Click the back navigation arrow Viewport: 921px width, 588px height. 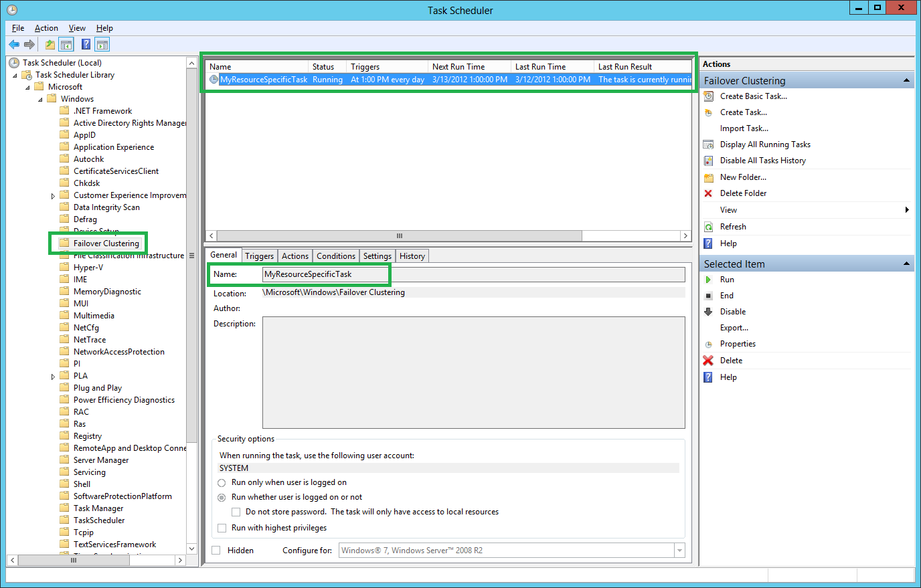click(13, 44)
